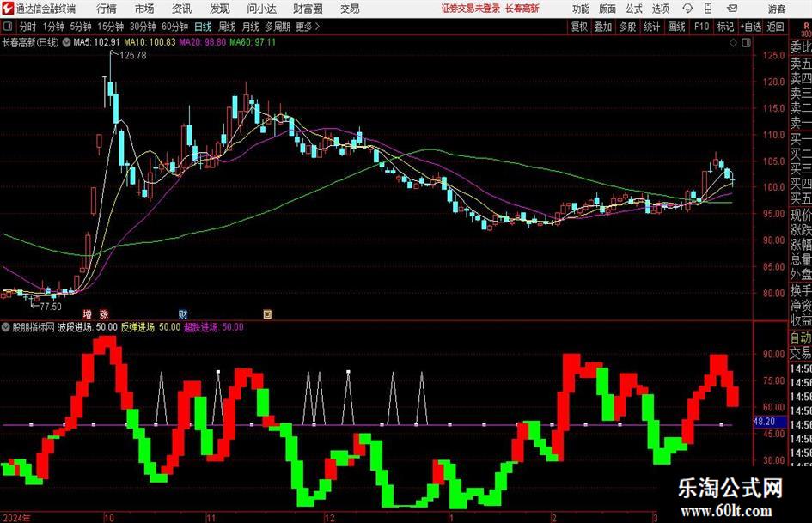The width and height of the screenshot is (812, 523).
Task: Click the MA10: 100.83 indicator value
Action: coord(150,42)
